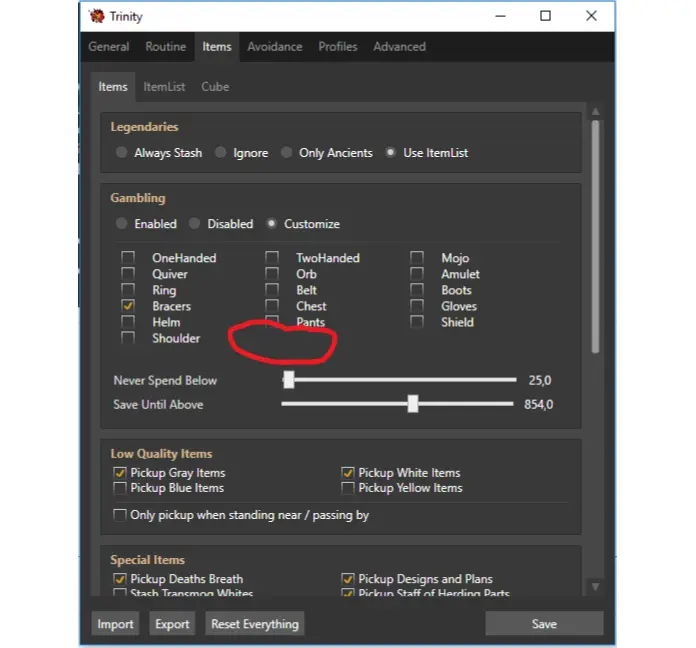Click the Trinity app icon in title bar

click(96, 16)
